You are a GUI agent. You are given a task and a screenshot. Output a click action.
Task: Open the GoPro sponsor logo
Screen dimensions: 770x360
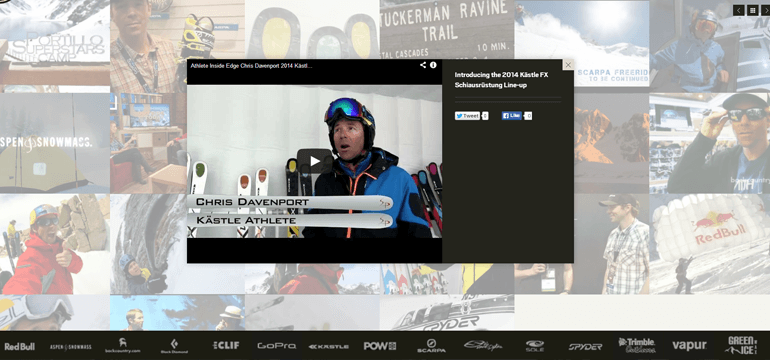[x=276, y=346]
